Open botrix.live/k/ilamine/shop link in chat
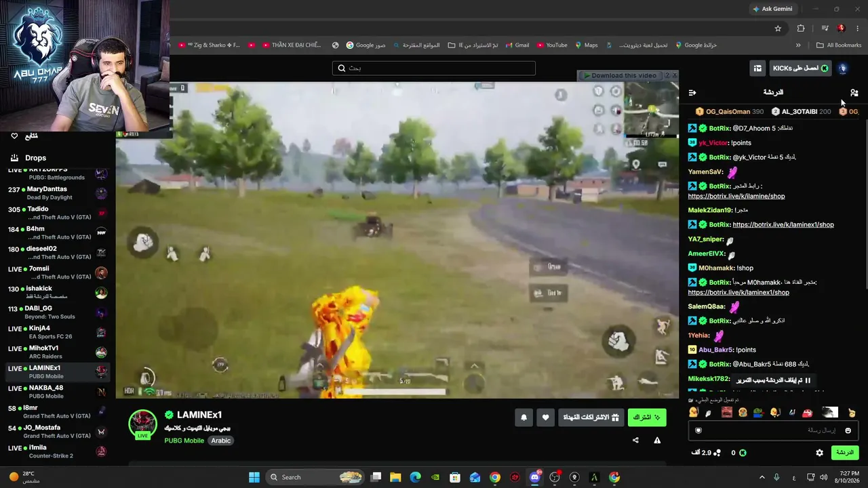The width and height of the screenshot is (868, 488). [736, 197]
